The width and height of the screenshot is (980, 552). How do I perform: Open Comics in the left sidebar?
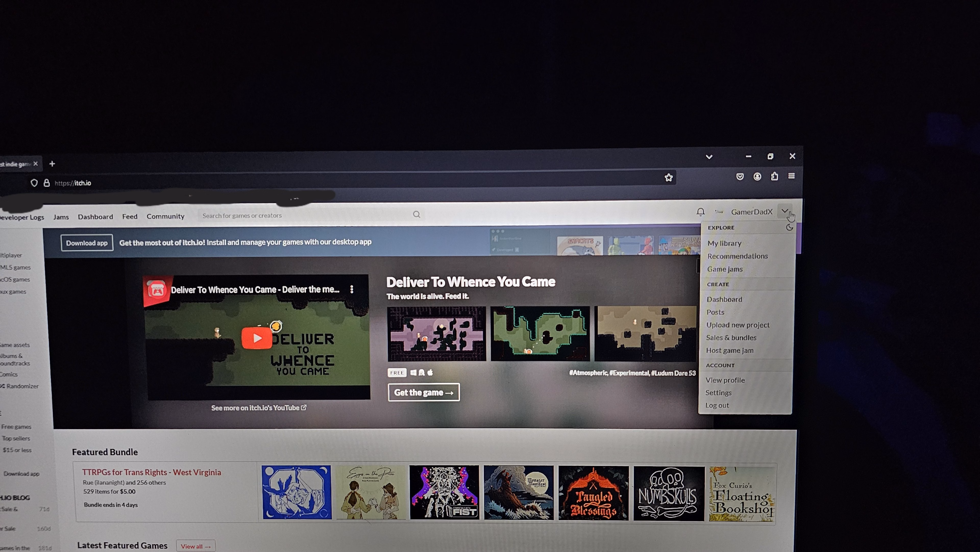pyautogui.click(x=9, y=374)
